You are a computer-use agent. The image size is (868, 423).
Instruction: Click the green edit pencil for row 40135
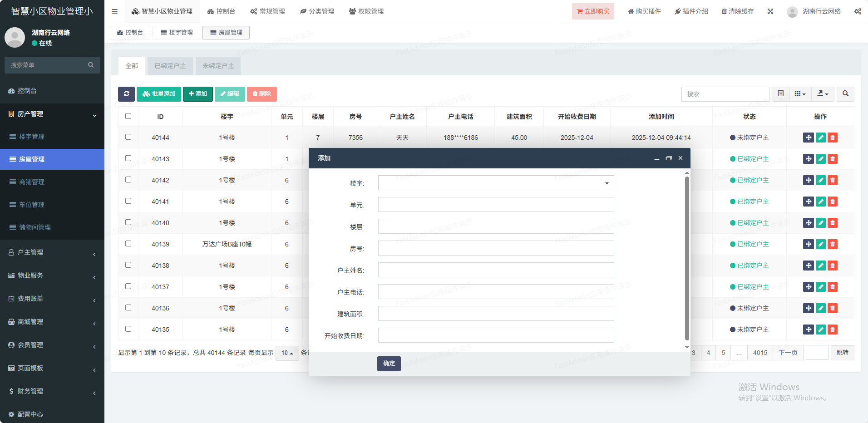820,330
